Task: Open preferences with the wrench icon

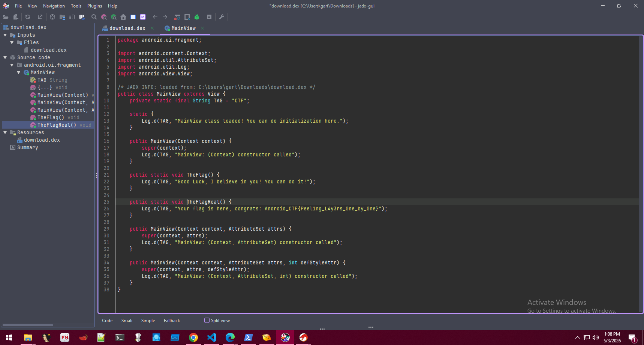Action: coord(222,17)
